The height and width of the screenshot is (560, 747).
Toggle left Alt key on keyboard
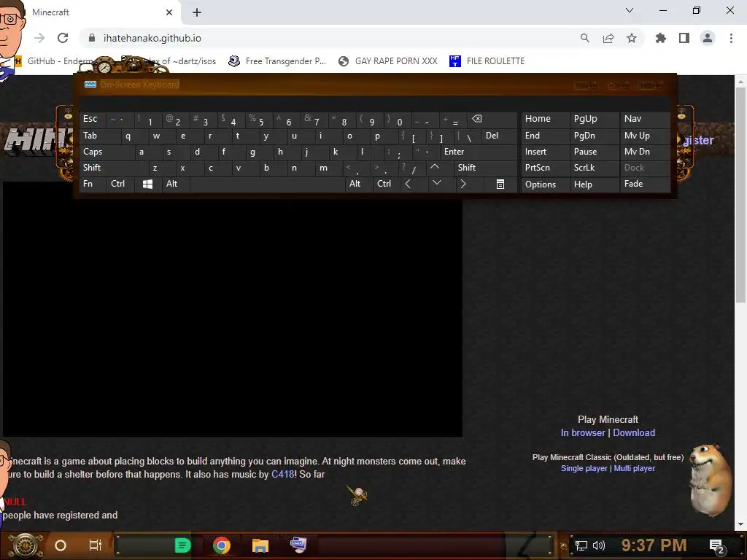pos(176,184)
